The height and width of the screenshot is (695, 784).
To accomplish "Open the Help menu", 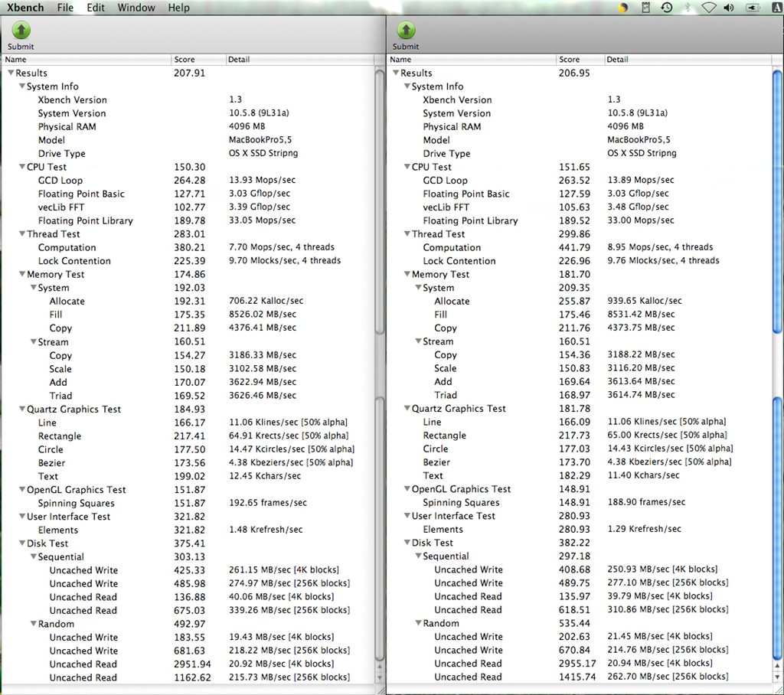I will pyautogui.click(x=178, y=8).
